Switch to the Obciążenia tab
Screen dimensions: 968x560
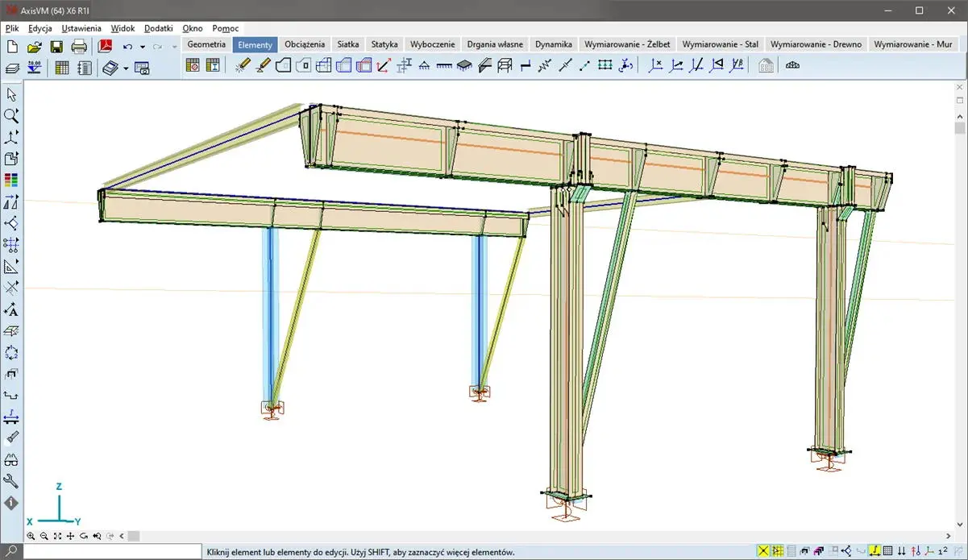coord(305,44)
